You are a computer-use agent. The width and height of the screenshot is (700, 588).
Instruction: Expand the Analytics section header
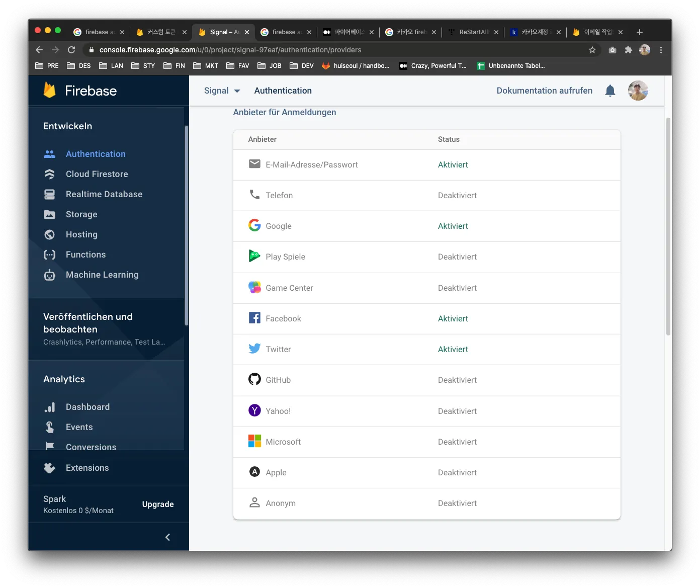coord(64,379)
